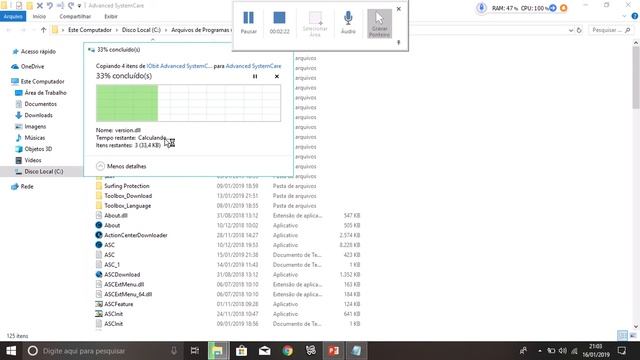Open Google Chrome from the taskbar
Image resolution: width=640 pixels, height=360 pixels.
tap(288, 351)
